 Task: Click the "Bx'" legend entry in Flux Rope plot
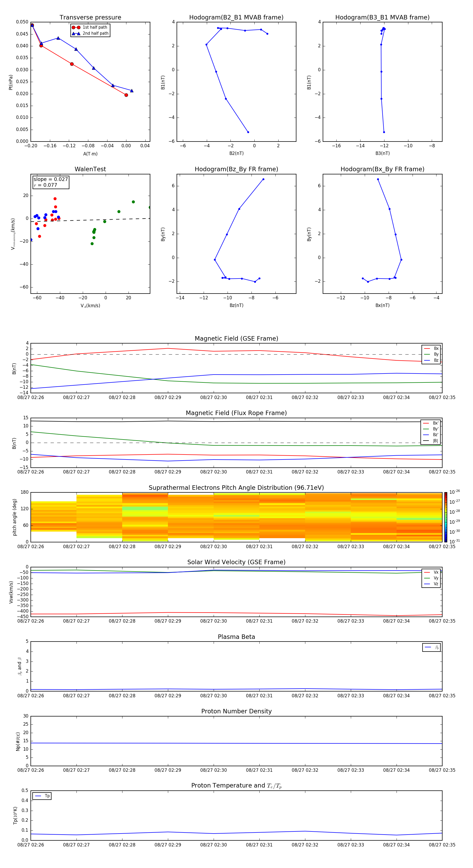pos(431,423)
